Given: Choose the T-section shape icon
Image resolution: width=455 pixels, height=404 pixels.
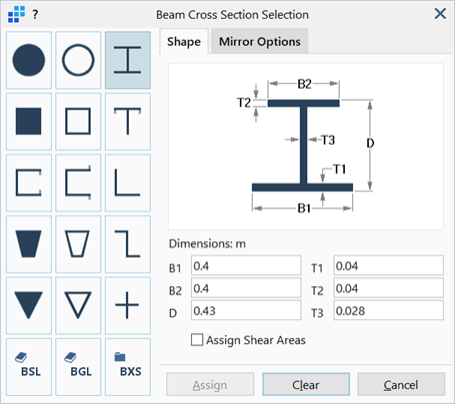Looking at the screenshot, I should tap(128, 122).
